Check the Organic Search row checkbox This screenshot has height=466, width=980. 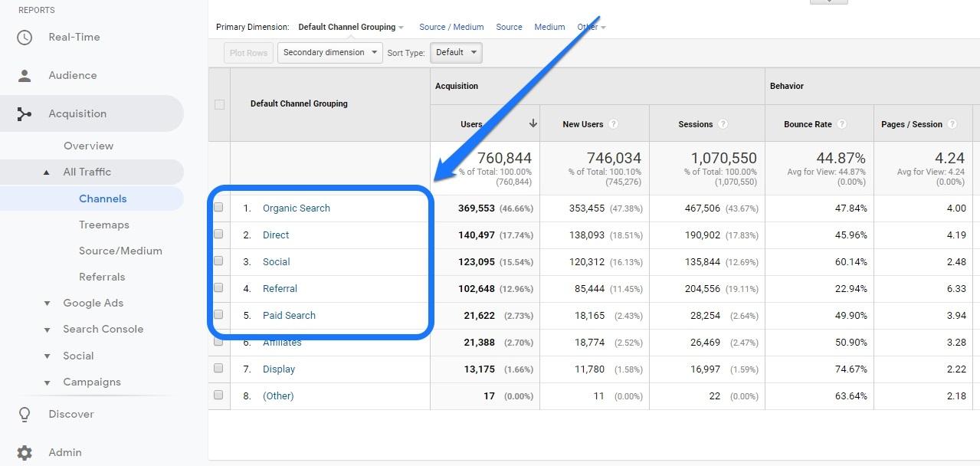(218, 208)
